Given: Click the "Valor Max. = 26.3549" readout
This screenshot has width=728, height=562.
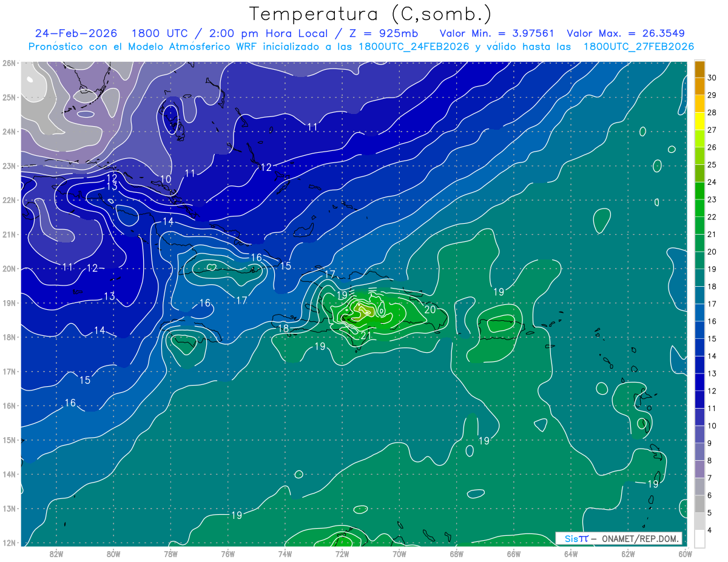Looking at the screenshot, I should point(627,33).
